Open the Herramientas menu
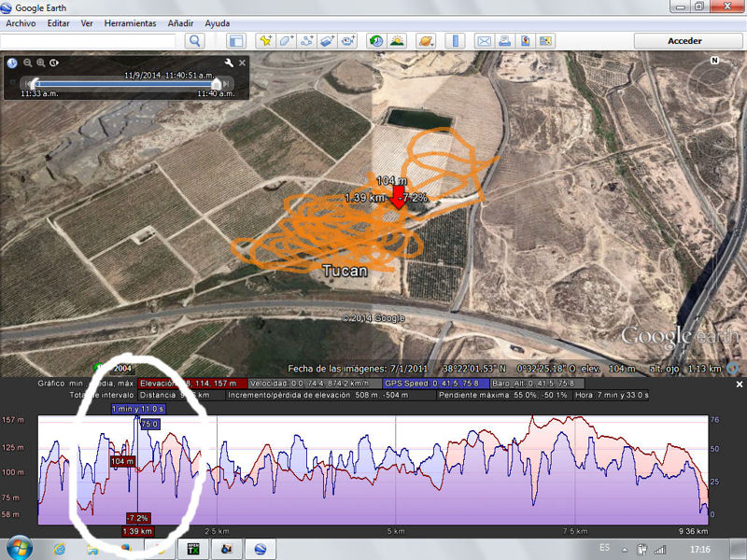 (130, 23)
